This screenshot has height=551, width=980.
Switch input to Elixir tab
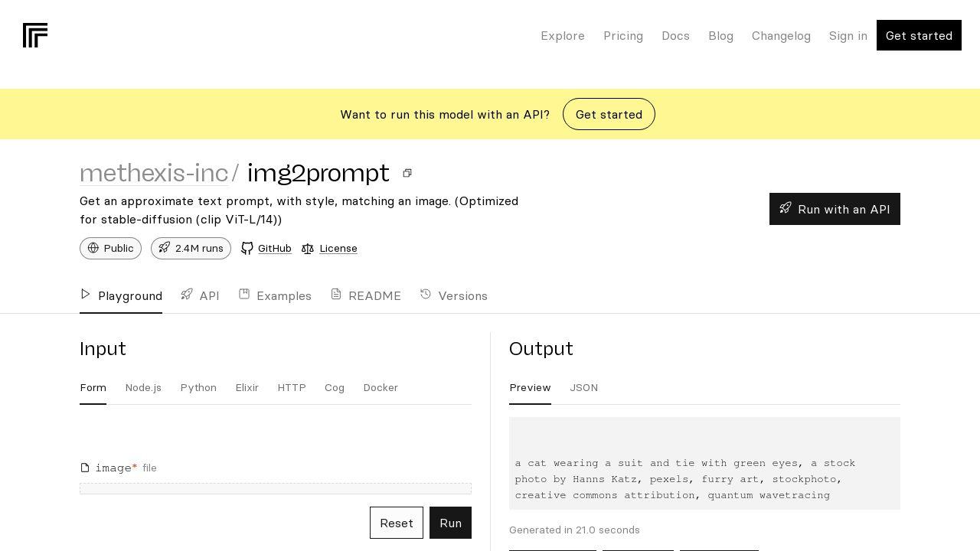[247, 387]
